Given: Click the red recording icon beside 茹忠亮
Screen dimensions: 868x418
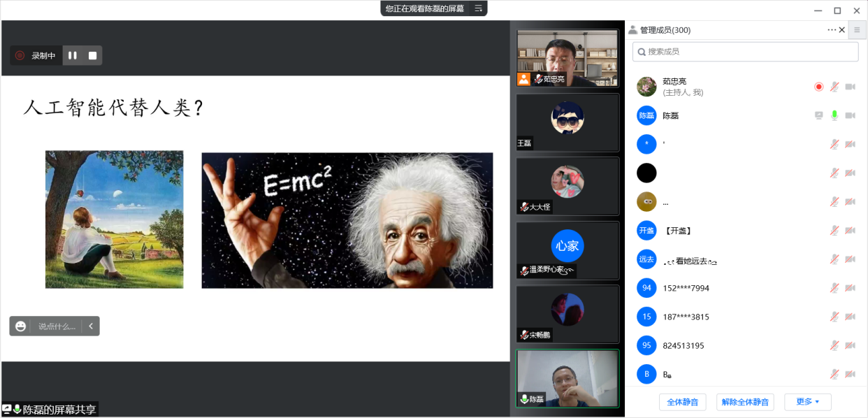Looking at the screenshot, I should coord(818,87).
